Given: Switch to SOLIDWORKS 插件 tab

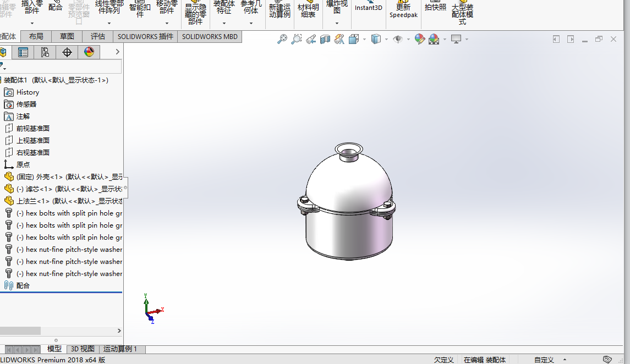Looking at the screenshot, I should [145, 36].
